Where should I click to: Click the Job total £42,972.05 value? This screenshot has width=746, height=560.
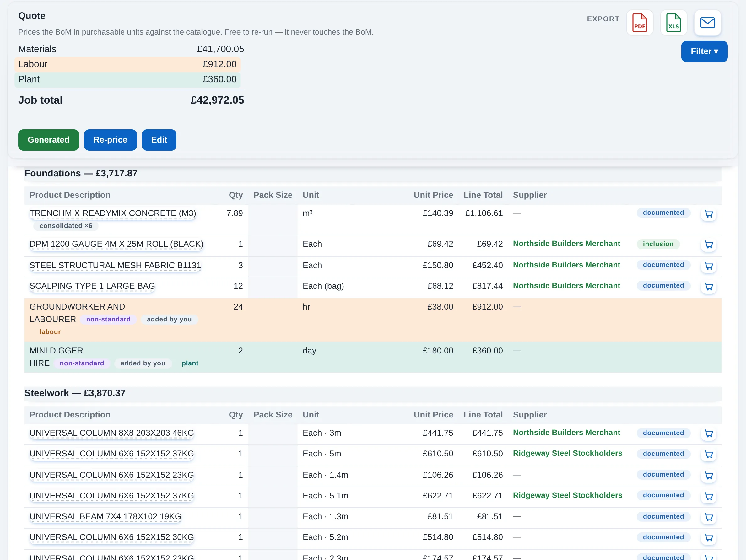point(217,100)
